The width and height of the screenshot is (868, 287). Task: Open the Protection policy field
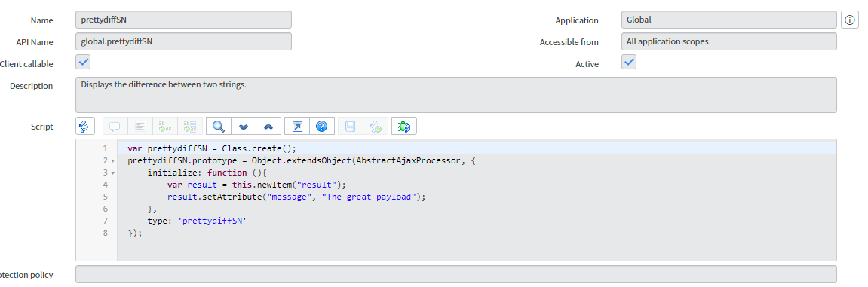click(456, 274)
